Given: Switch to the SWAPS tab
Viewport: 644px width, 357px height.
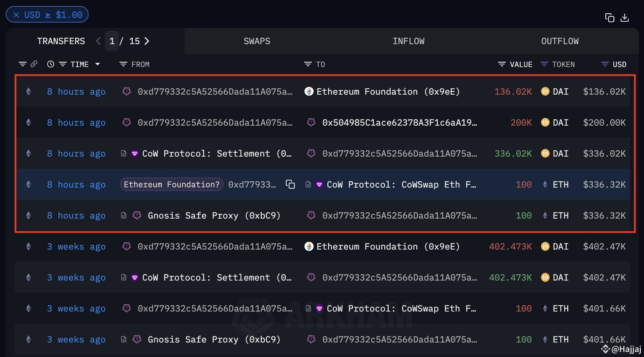Looking at the screenshot, I should 257,41.
